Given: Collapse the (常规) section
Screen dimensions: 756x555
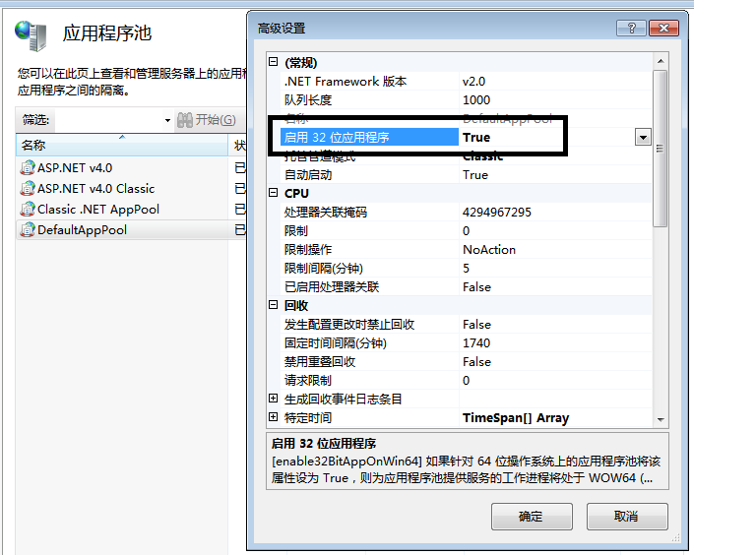Looking at the screenshot, I should 274,62.
